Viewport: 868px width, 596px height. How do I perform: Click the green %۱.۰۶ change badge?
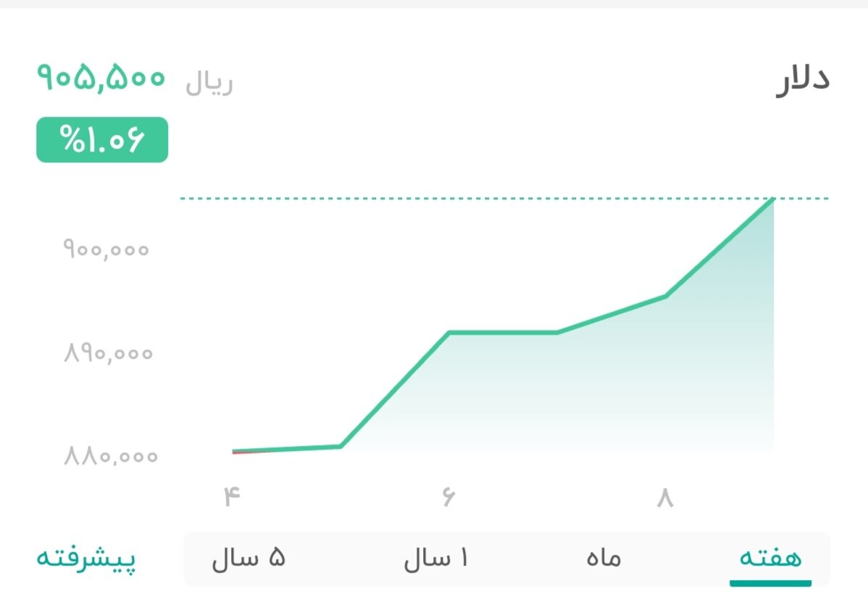(x=101, y=138)
